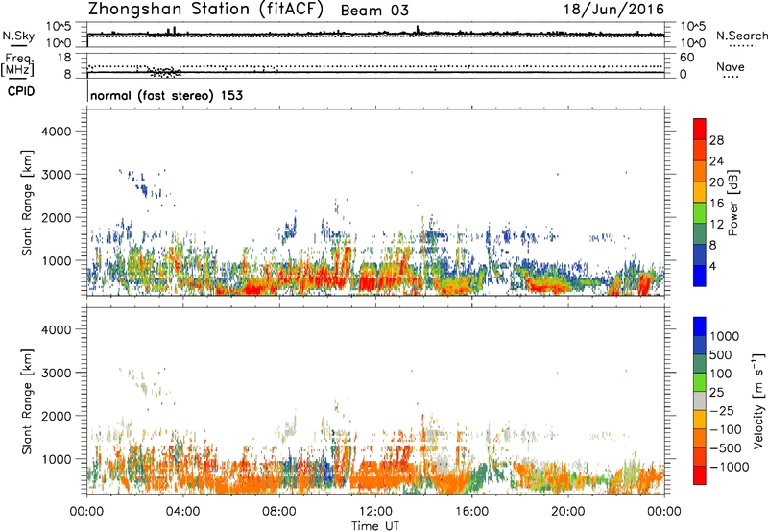Pick the red top segment of the power colorbar
The image size is (768, 532).
700,129
